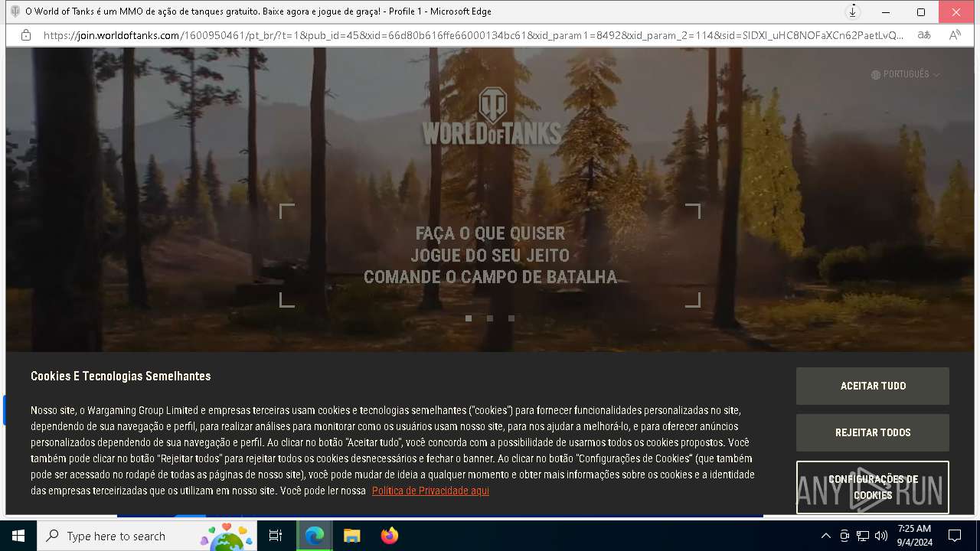Open the notification center icon

pos(955,536)
